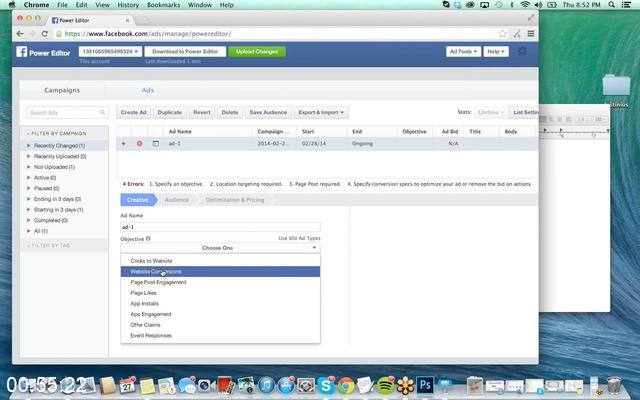
Task: Click the Wi-Fi icon in the menu bar
Action: (525, 5)
